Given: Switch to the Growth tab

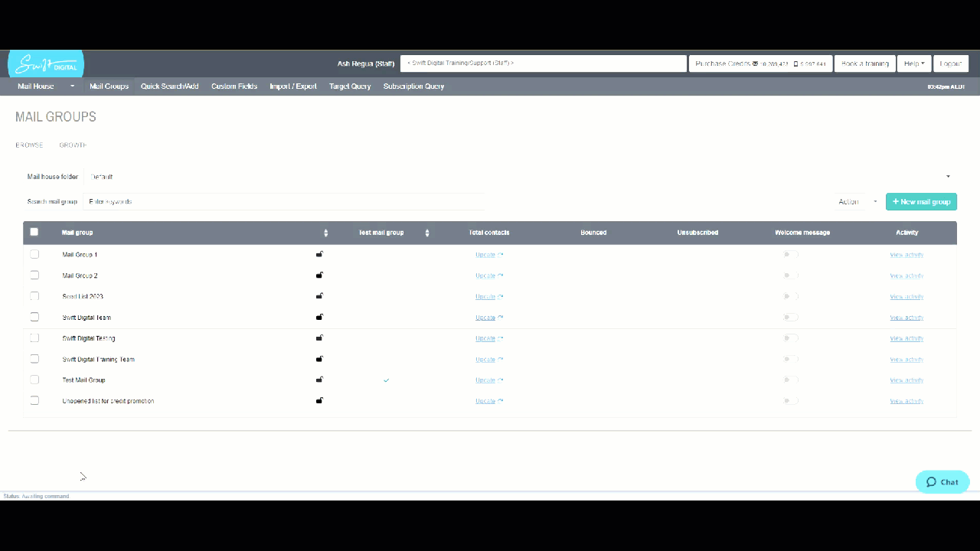Looking at the screenshot, I should tap(73, 145).
